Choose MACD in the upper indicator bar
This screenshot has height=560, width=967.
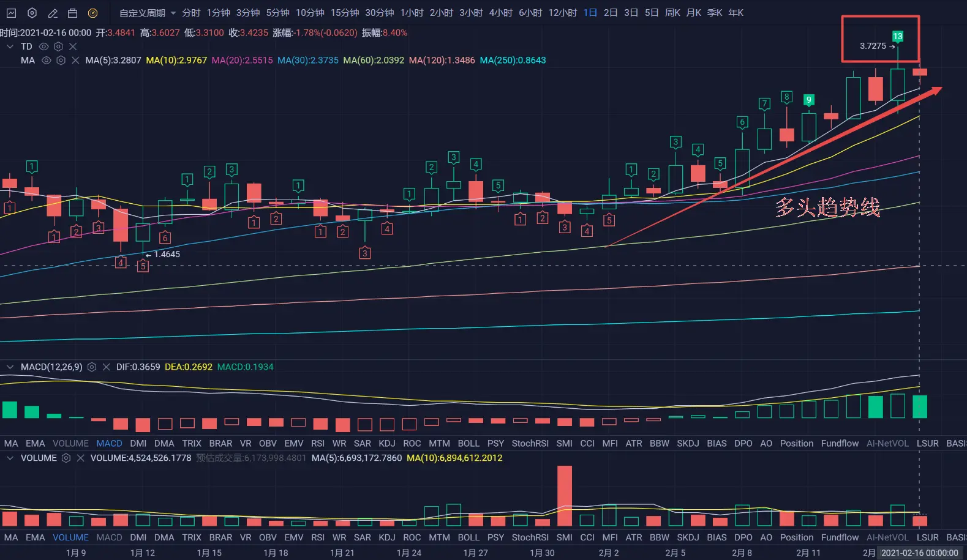click(x=109, y=444)
